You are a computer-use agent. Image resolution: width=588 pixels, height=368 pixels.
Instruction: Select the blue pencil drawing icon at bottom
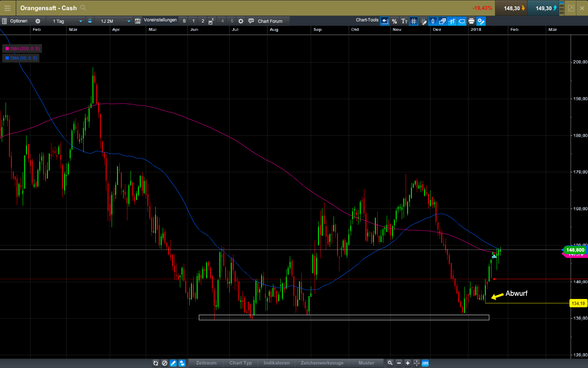(x=173, y=363)
